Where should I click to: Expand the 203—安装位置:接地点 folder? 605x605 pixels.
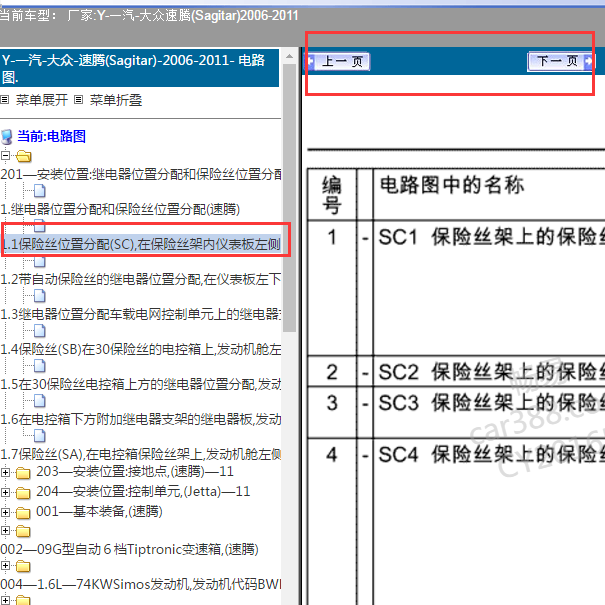coord(5,472)
